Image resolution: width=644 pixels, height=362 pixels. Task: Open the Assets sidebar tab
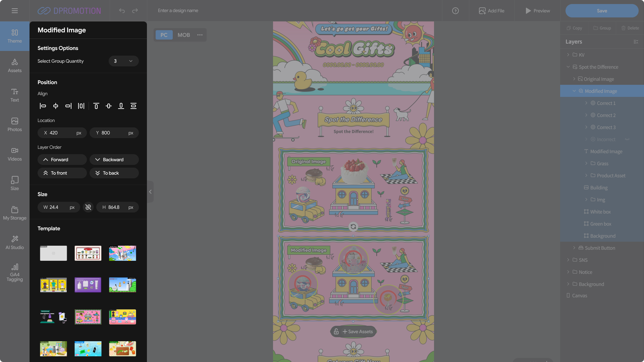(x=15, y=65)
